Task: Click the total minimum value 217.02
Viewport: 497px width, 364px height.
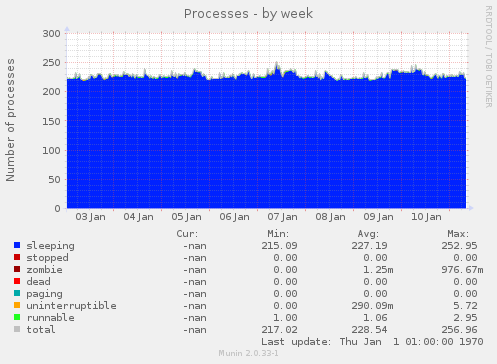Action: click(x=279, y=330)
